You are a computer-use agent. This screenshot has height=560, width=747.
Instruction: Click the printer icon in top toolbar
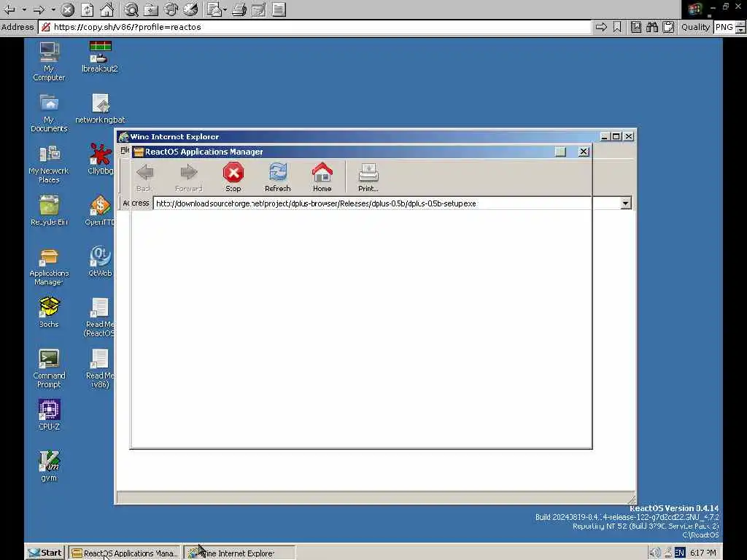click(x=239, y=9)
